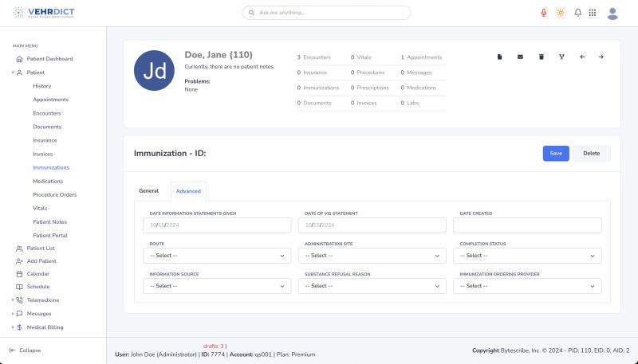The height and width of the screenshot is (364, 638).
Task: Click the Date Created input field
Action: coord(527,225)
